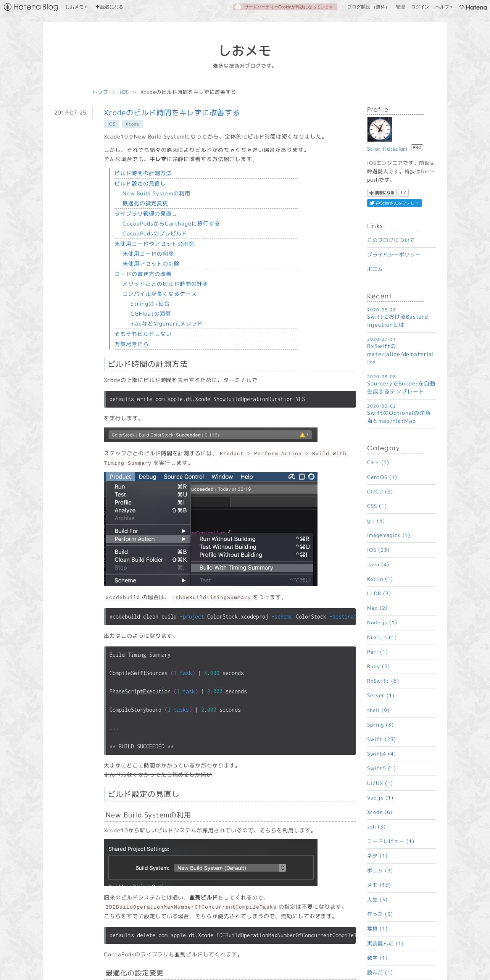The height and width of the screenshot is (980, 490).
Task: Jump to New Build Systemの利用 in contents
Action: (156, 193)
